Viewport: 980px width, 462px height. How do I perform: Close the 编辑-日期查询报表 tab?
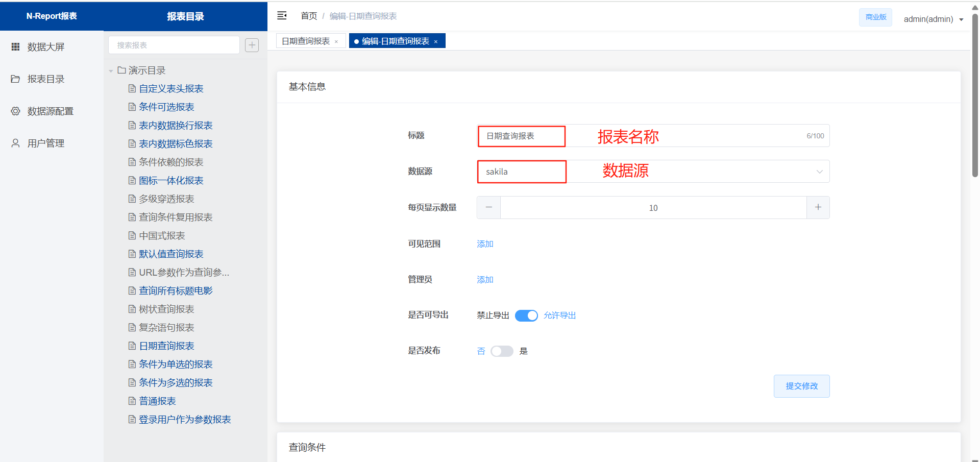click(436, 42)
